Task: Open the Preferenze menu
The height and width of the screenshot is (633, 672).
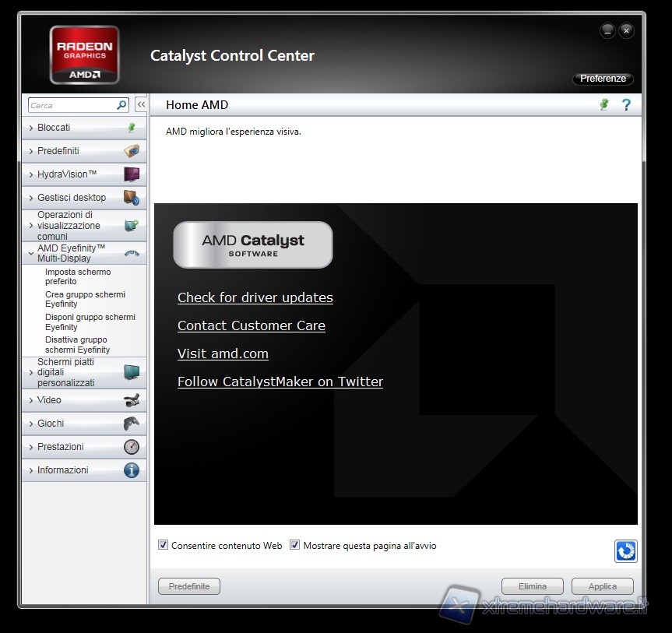Action: (603, 79)
